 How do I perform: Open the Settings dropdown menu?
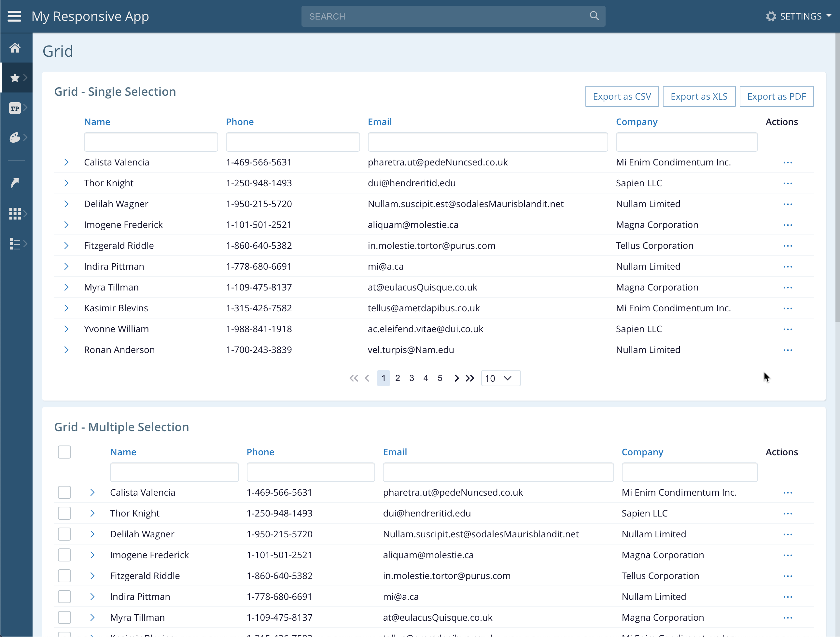[x=798, y=16]
